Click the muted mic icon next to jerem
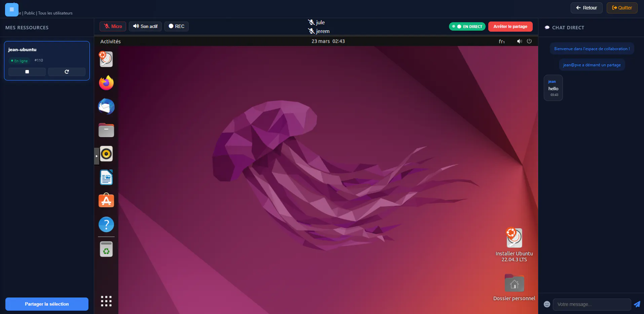Viewport: 644px width, 314px height. pos(311,31)
